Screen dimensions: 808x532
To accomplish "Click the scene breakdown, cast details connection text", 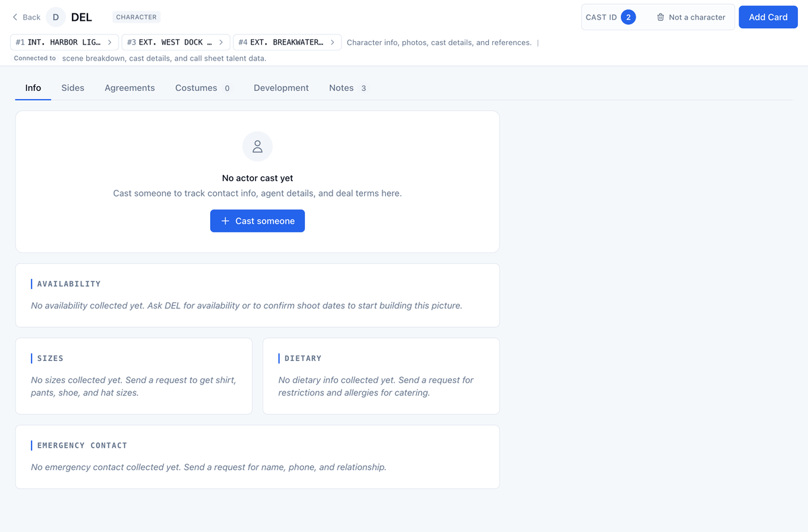I will pyautogui.click(x=164, y=59).
